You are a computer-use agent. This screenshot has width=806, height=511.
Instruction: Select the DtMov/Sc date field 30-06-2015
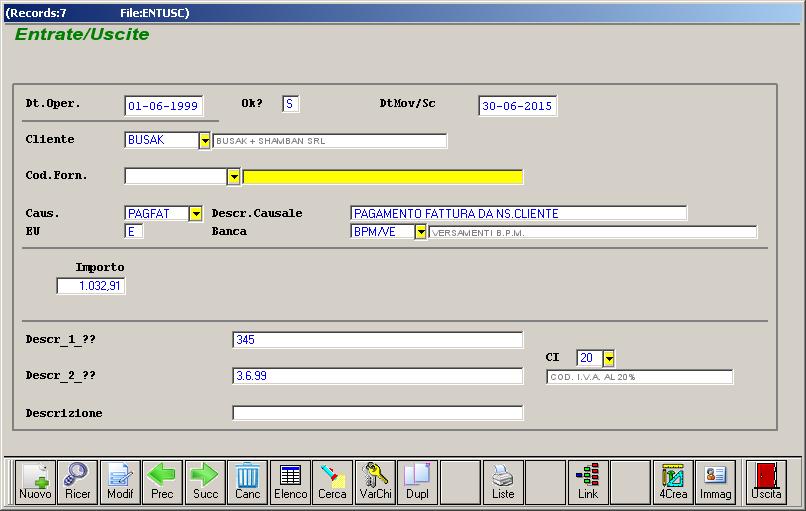click(x=517, y=106)
